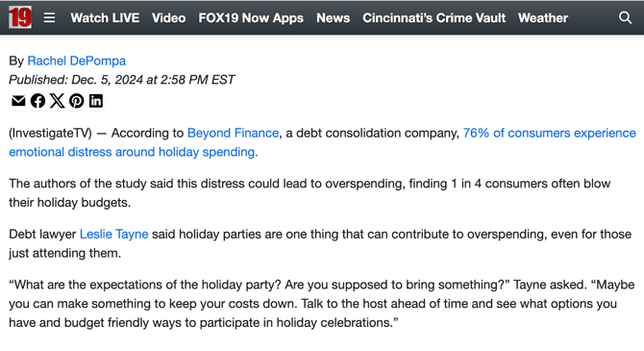Click the FOX19 logo icon
644x351 pixels.
[x=20, y=17]
